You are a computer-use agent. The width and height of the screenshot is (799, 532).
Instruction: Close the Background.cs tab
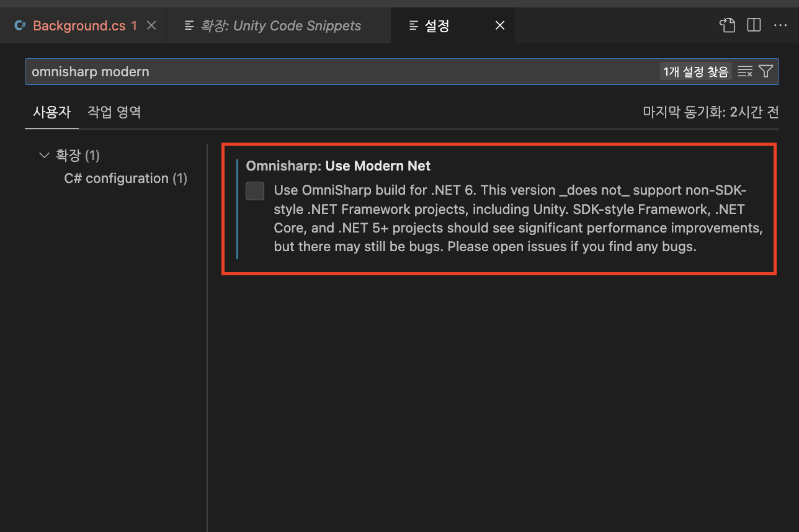pyautogui.click(x=151, y=25)
